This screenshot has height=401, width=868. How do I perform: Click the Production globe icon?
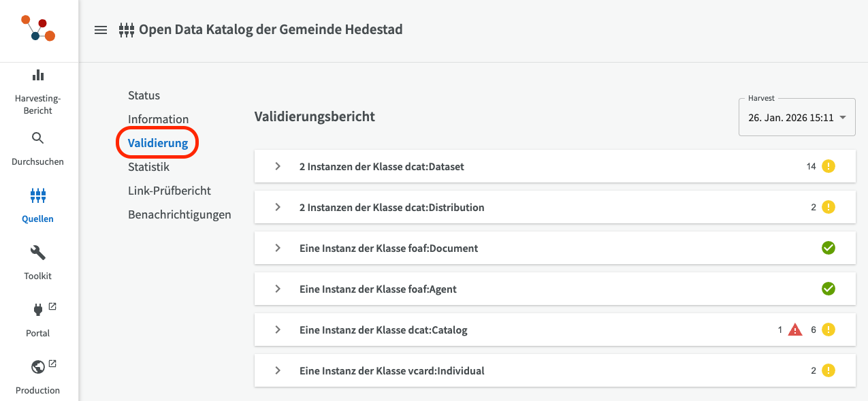pos(38,368)
